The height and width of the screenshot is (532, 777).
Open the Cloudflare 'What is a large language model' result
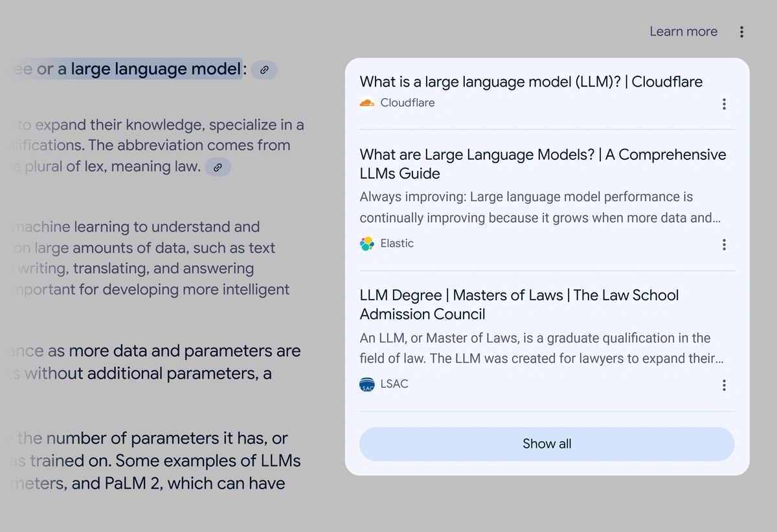(x=531, y=82)
